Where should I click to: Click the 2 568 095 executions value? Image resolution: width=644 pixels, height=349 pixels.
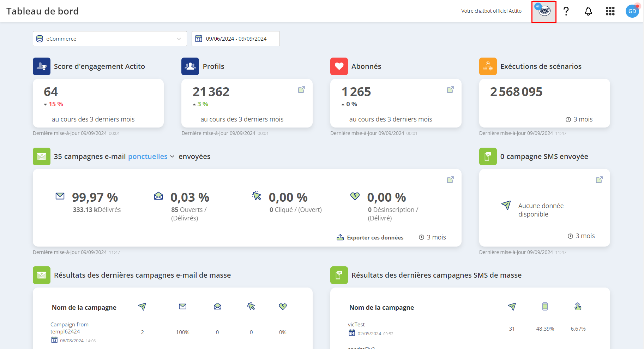tap(516, 92)
